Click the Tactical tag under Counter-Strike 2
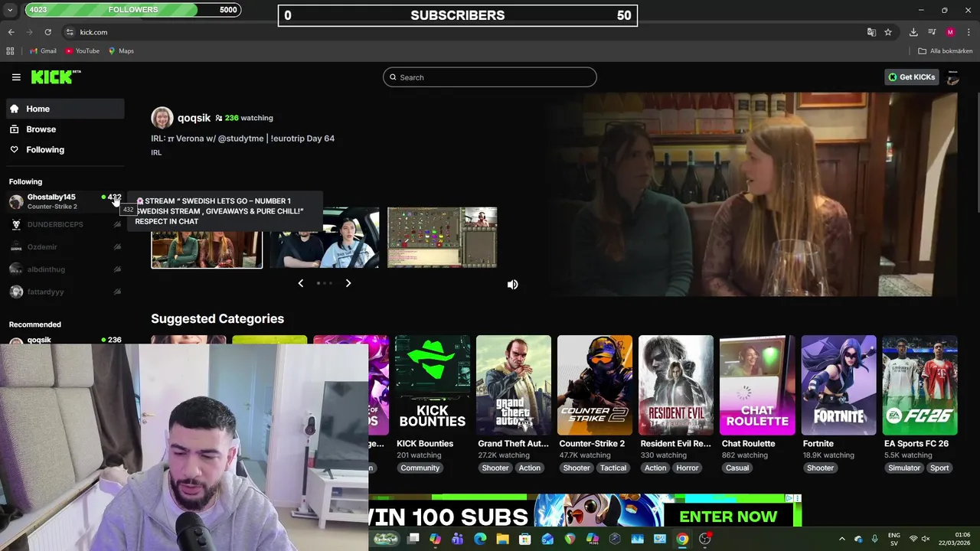 point(613,468)
